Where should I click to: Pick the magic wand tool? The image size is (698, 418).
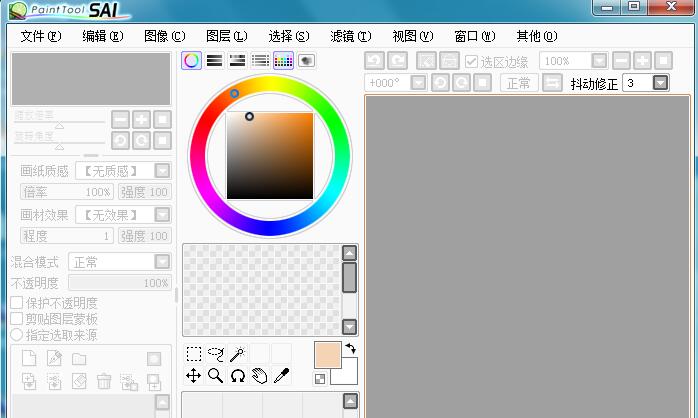[x=237, y=354]
